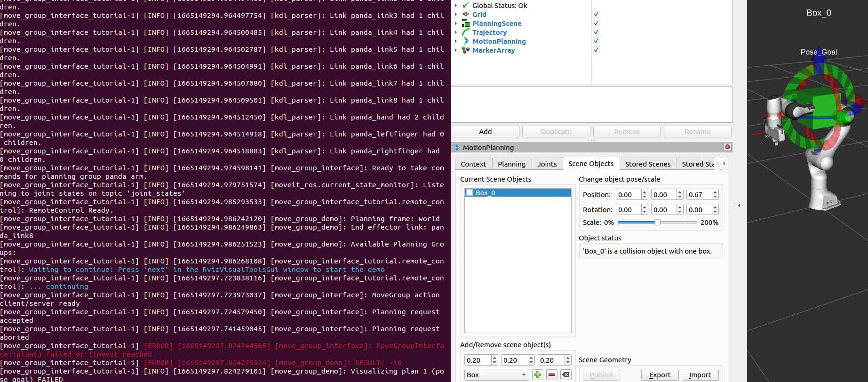Toggle the Grid display checkbox
The height and width of the screenshot is (382, 868).
point(596,15)
